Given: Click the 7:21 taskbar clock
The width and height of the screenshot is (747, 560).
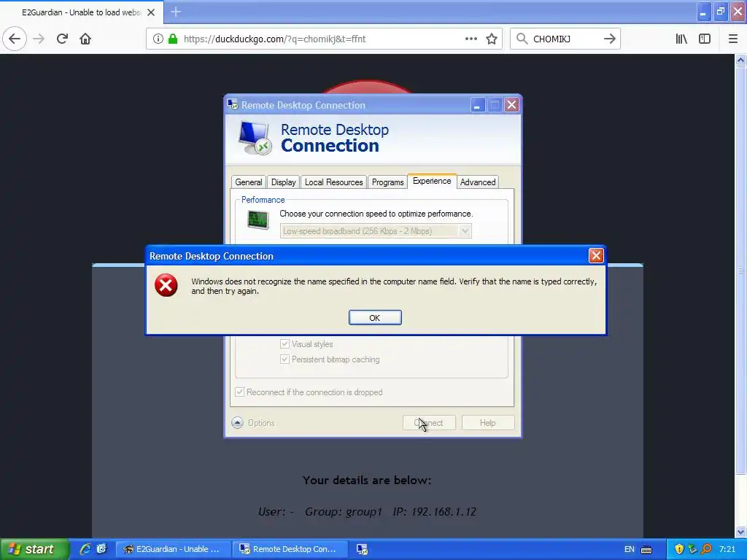Looking at the screenshot, I should tap(727, 549).
